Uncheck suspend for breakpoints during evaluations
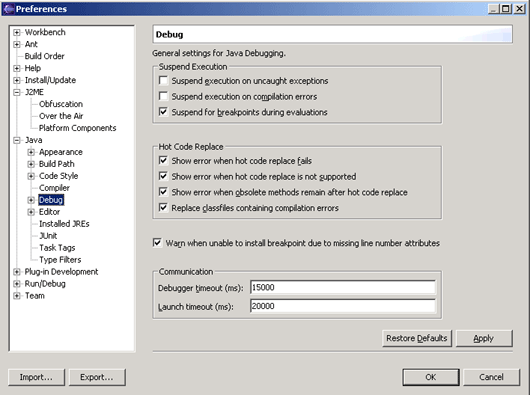 pyautogui.click(x=163, y=112)
